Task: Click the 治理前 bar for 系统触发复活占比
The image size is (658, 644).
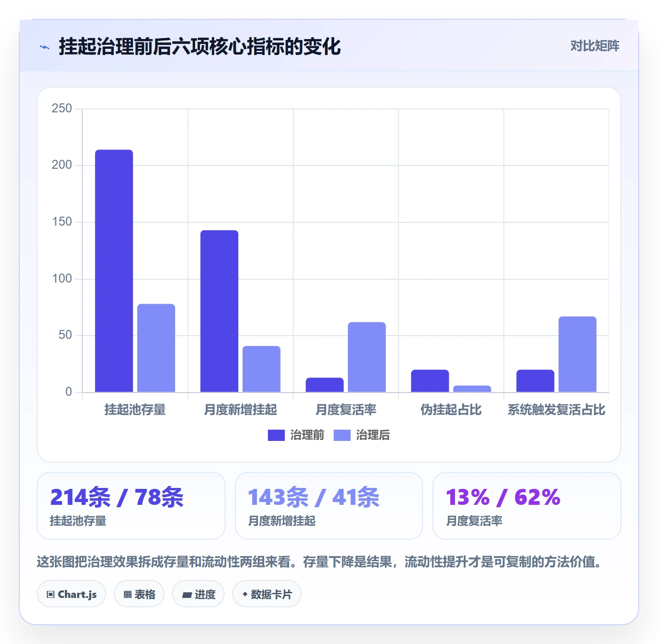Action: pyautogui.click(x=535, y=381)
